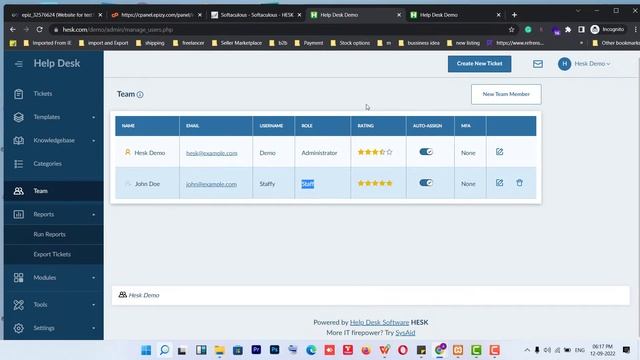The image size is (640, 360).
Task: Open Photoshop from taskbar
Action: [x=275, y=350]
